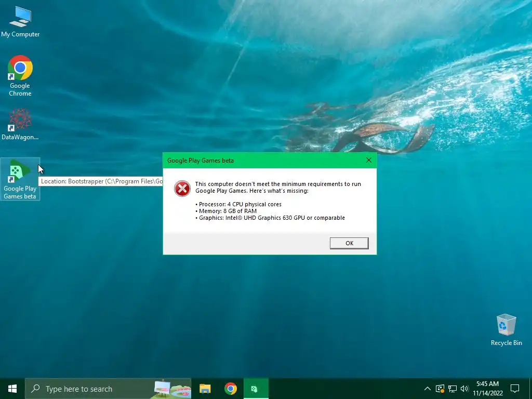Click the security alert tray icon

tap(440, 389)
